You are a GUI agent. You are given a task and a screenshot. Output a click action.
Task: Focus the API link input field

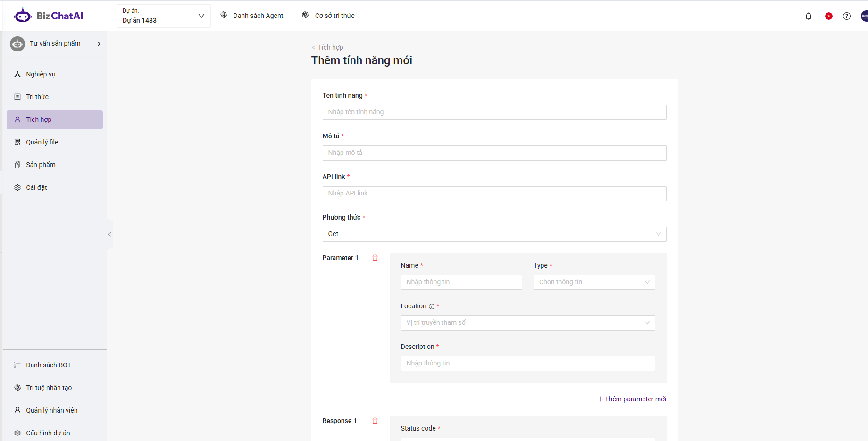pos(494,194)
